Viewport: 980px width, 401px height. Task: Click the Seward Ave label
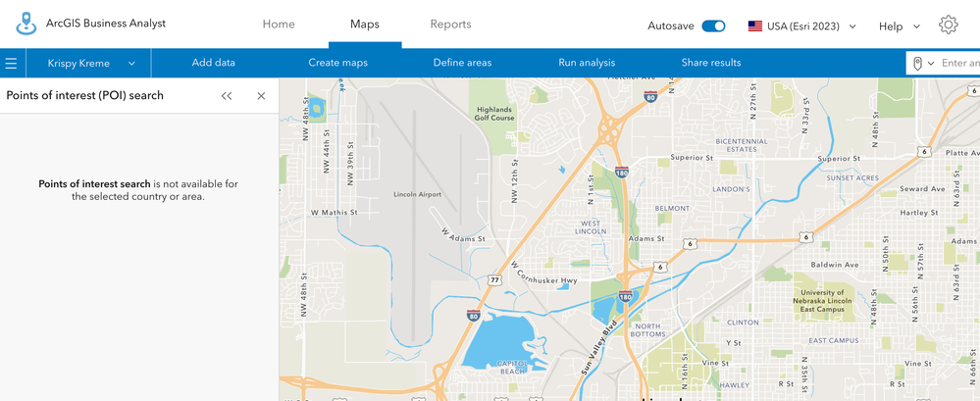(922, 188)
